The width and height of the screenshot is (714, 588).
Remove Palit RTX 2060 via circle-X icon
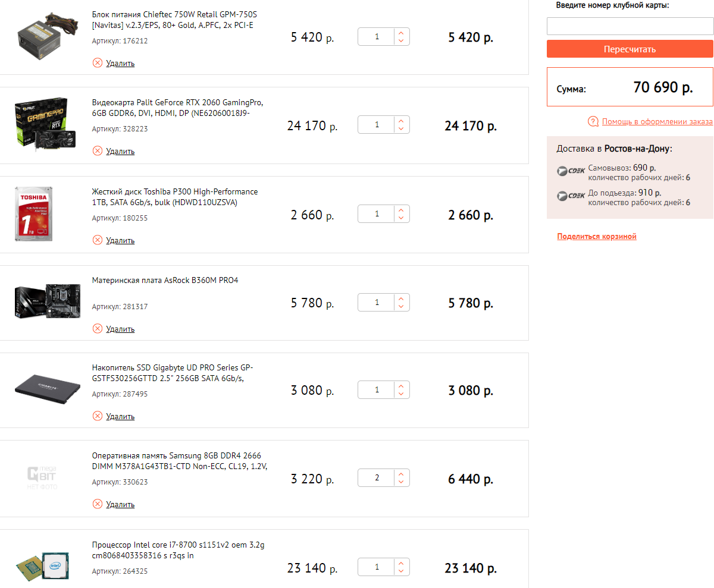98,151
